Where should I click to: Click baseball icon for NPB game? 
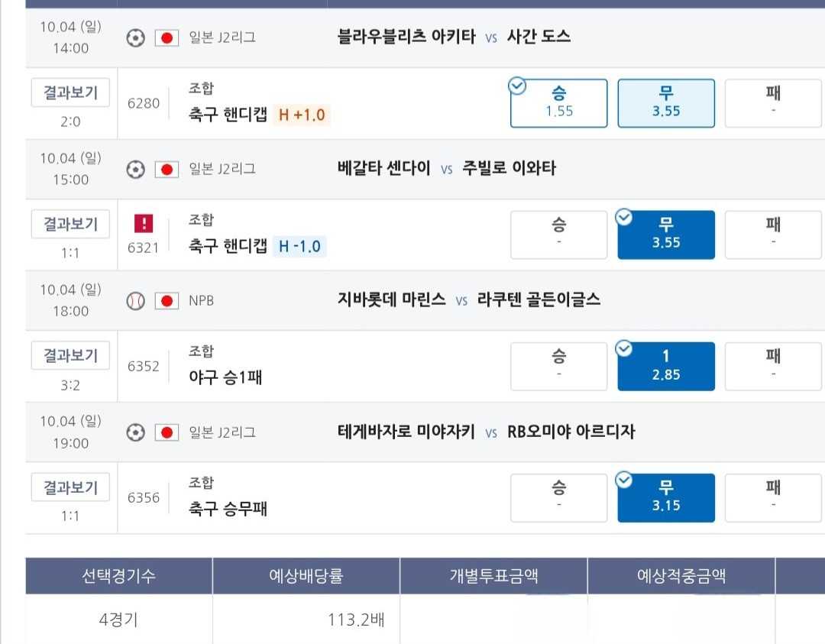(x=135, y=301)
